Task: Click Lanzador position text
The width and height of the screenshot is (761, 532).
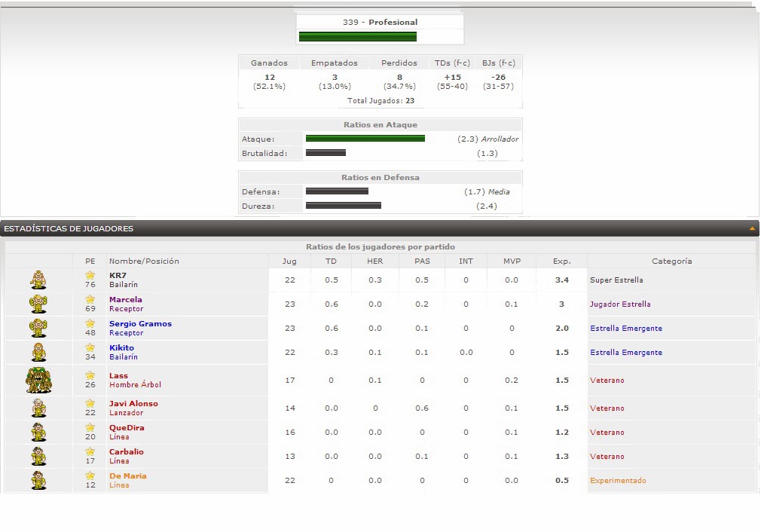Action: click(x=126, y=413)
